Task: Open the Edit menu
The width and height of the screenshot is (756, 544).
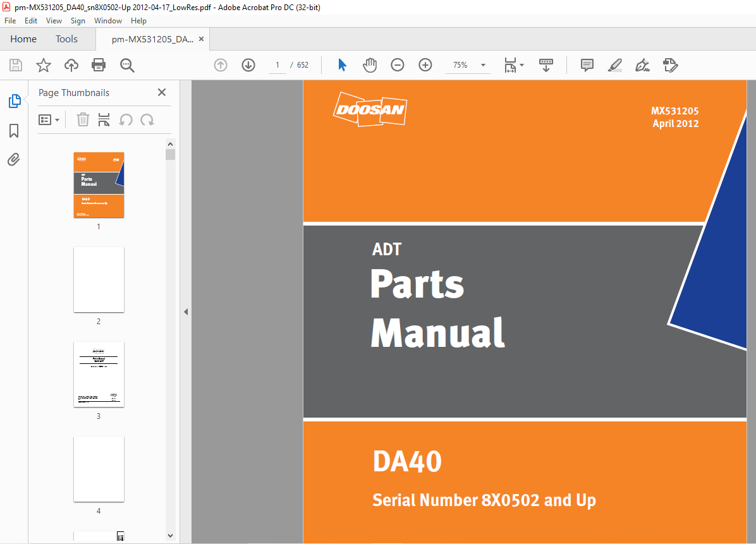Action: coord(31,21)
